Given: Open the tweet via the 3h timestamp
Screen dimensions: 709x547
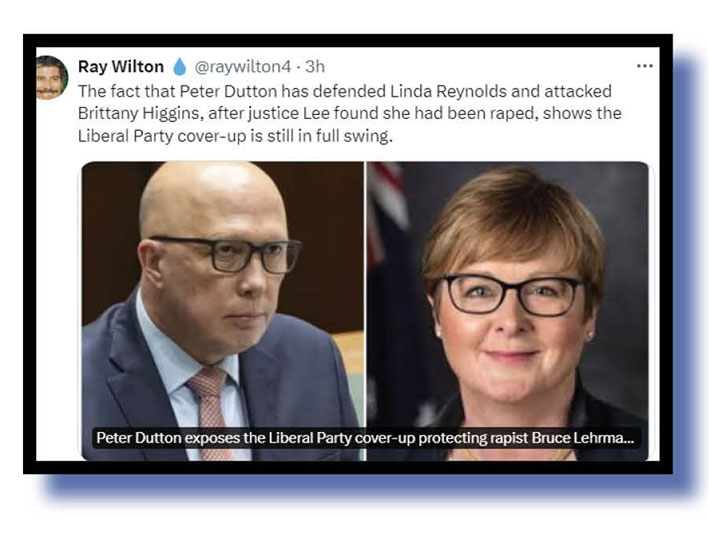Looking at the screenshot, I should [315, 66].
